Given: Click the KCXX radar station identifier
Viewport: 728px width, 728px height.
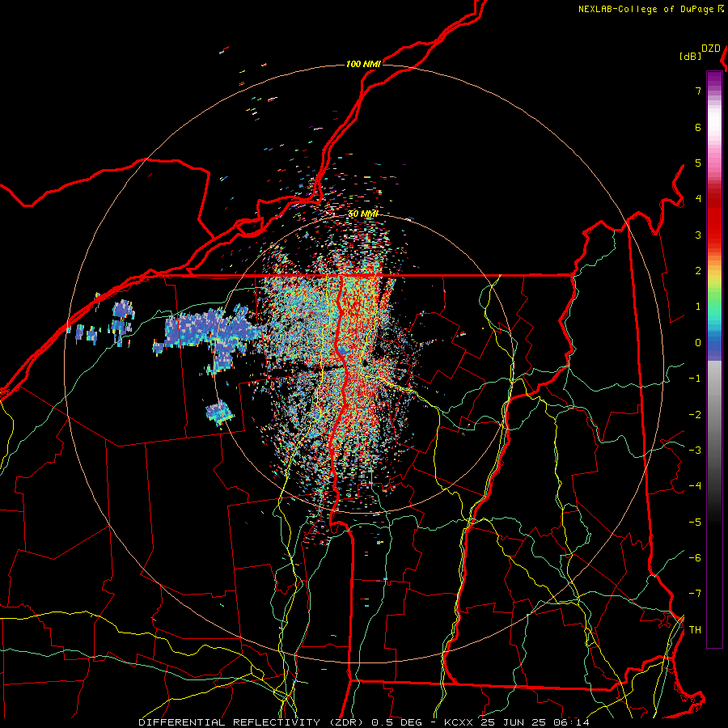Looking at the screenshot, I should (x=459, y=722).
